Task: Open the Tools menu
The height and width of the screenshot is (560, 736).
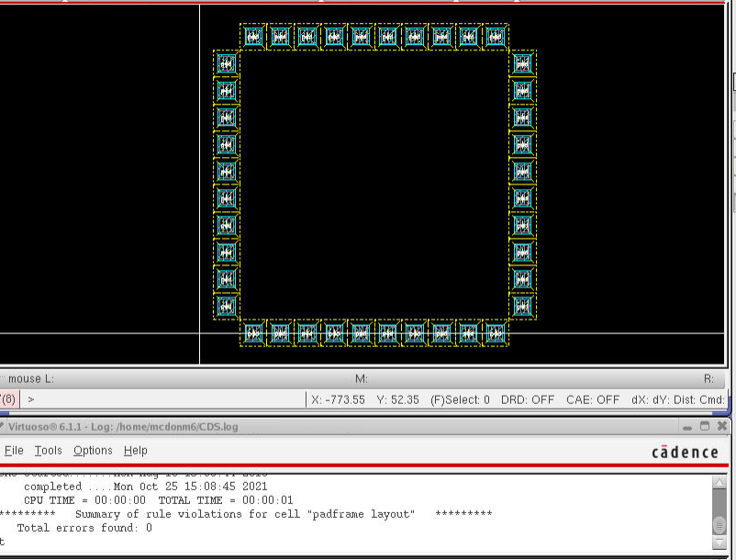Action: point(48,451)
